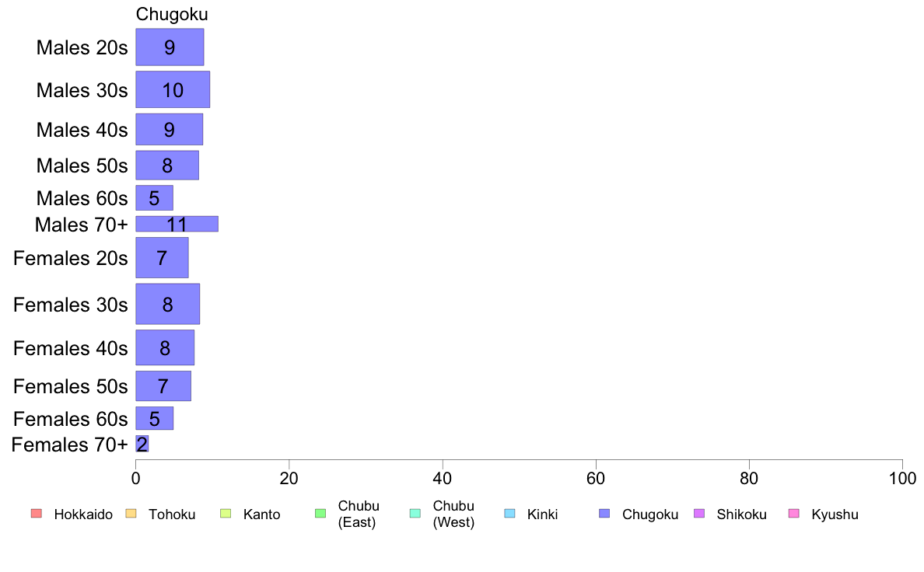Toggle the Chugoku blue legend swatch
Image resolution: width=924 pixels, height=572 pixels.
(x=604, y=514)
